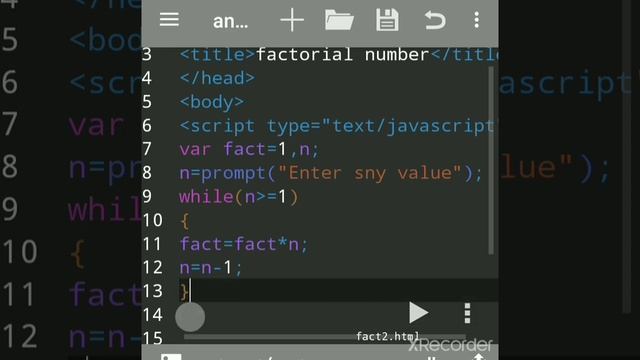
Task: Save the file with the floppy disk icon
Action: [x=387, y=20]
